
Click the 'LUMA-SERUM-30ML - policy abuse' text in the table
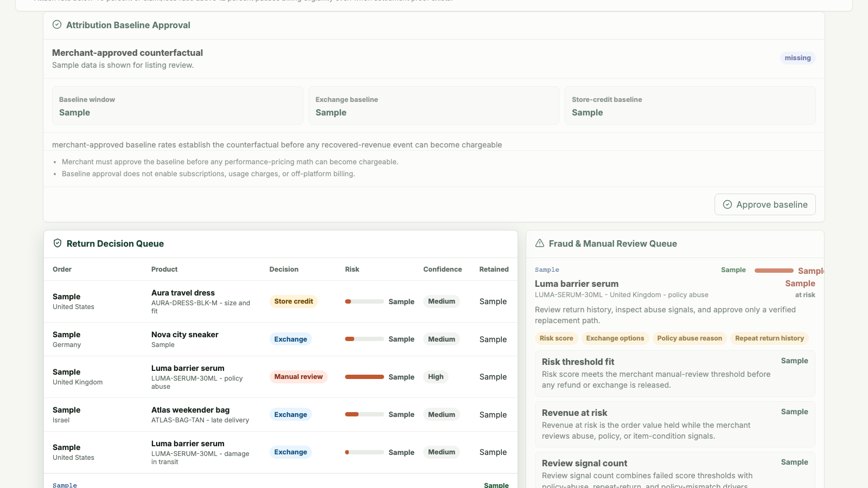(x=197, y=382)
